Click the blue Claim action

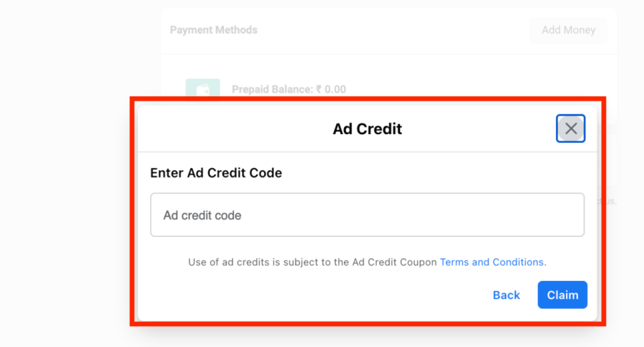point(562,295)
